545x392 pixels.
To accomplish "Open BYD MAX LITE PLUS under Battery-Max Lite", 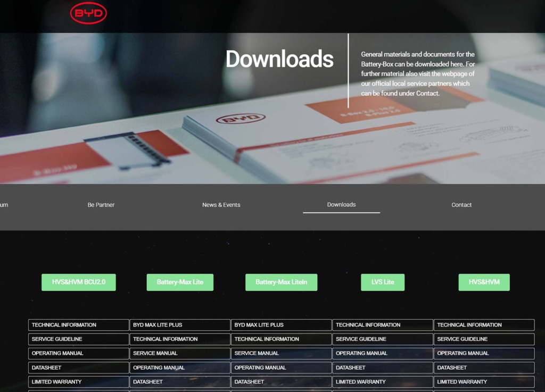I will (x=180, y=325).
